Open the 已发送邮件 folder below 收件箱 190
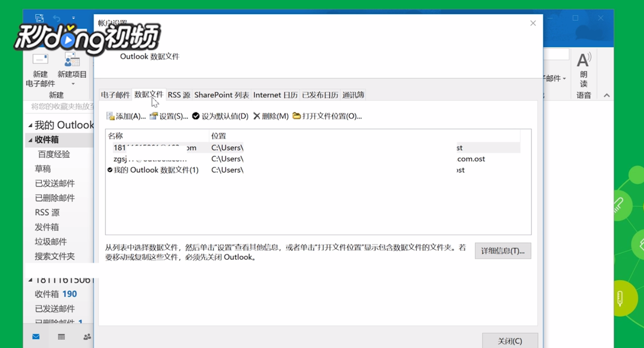644x348 pixels. (x=55, y=309)
